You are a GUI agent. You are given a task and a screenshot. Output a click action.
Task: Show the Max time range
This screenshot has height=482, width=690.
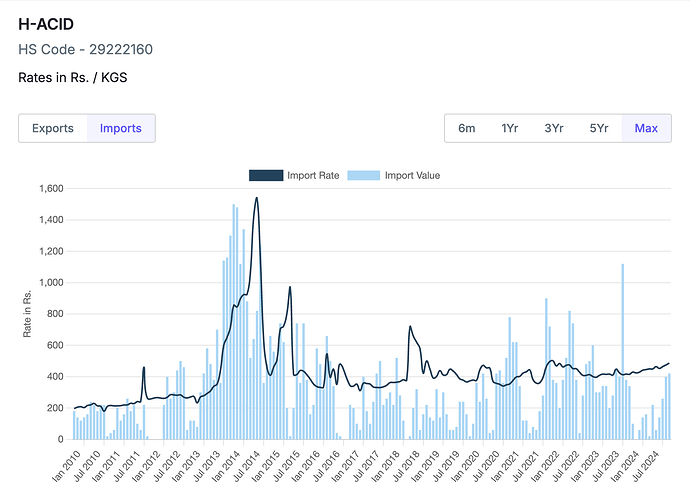coord(646,128)
